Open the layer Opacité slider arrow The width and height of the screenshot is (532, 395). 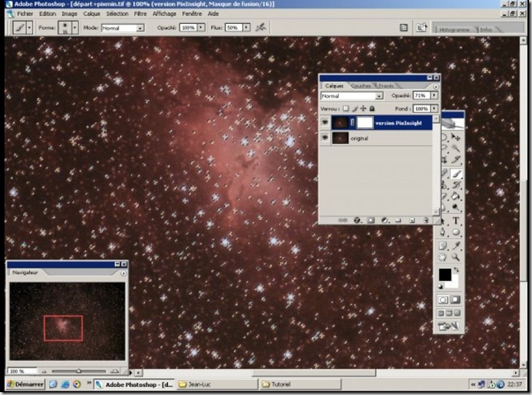click(x=435, y=96)
